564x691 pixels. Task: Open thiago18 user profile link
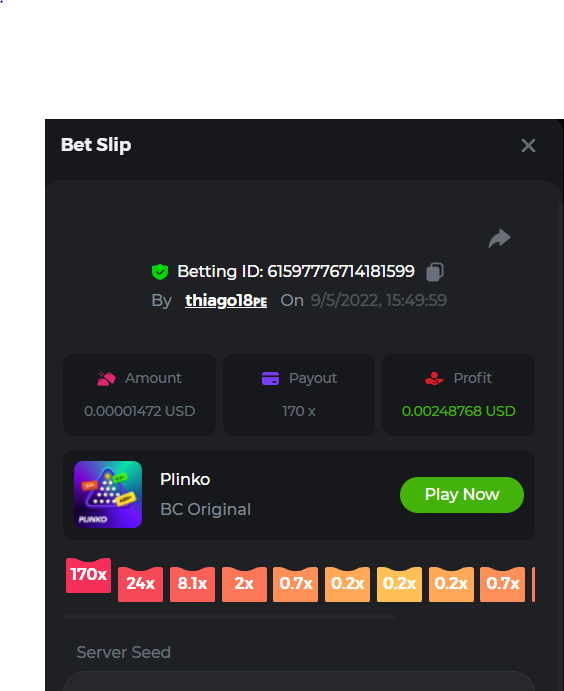click(x=226, y=301)
